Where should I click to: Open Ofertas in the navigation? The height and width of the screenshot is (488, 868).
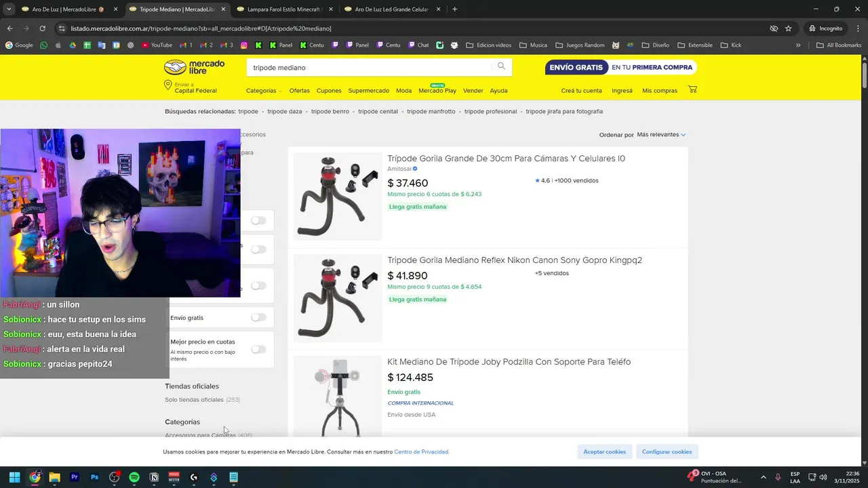[299, 90]
